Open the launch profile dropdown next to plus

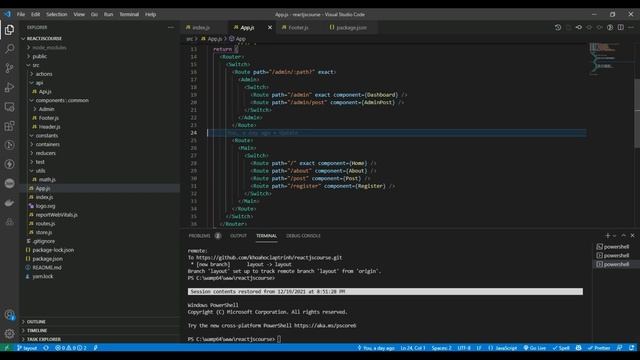pos(614,236)
